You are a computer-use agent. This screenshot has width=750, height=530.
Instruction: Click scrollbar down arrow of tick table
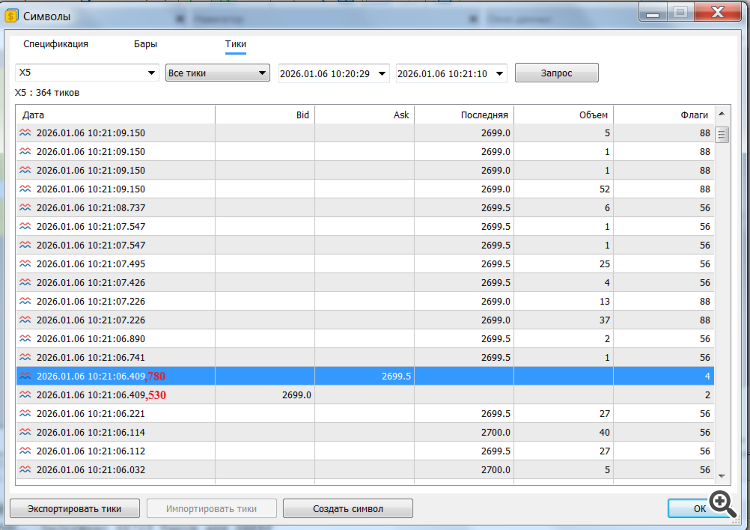point(722,476)
